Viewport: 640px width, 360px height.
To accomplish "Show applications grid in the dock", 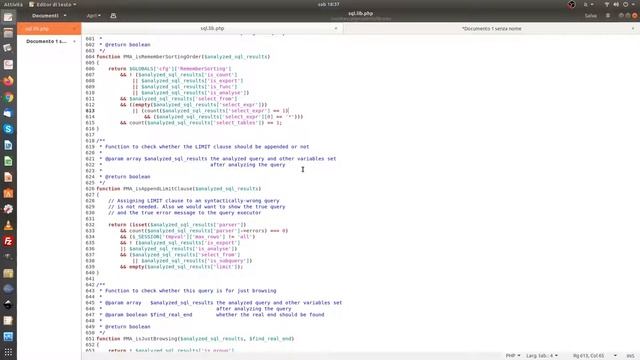I will [8, 352].
